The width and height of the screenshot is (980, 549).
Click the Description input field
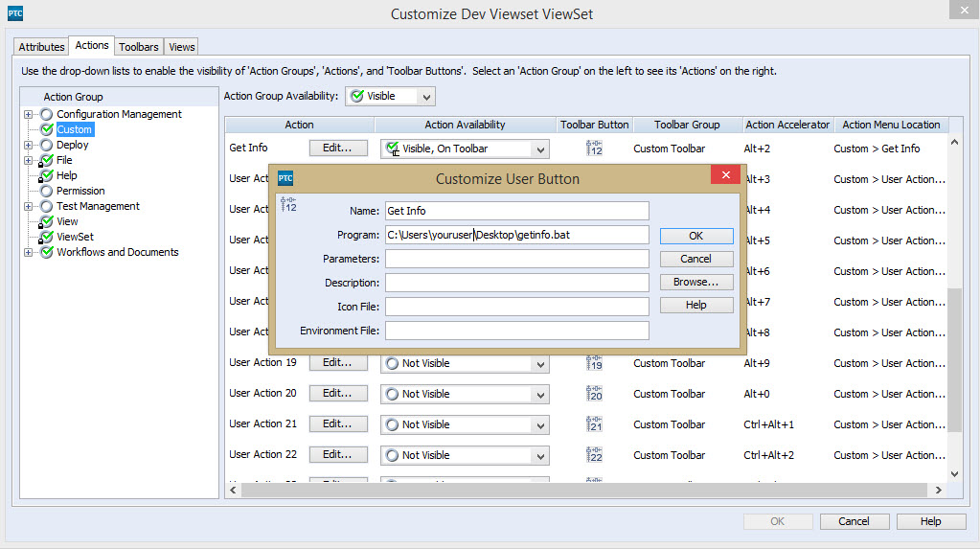(x=517, y=283)
